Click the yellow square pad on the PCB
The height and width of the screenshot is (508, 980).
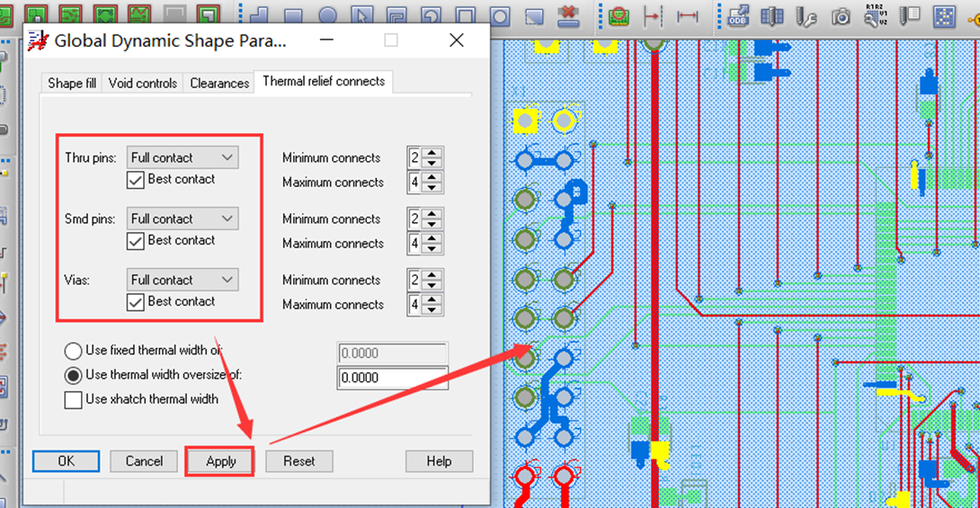point(525,120)
